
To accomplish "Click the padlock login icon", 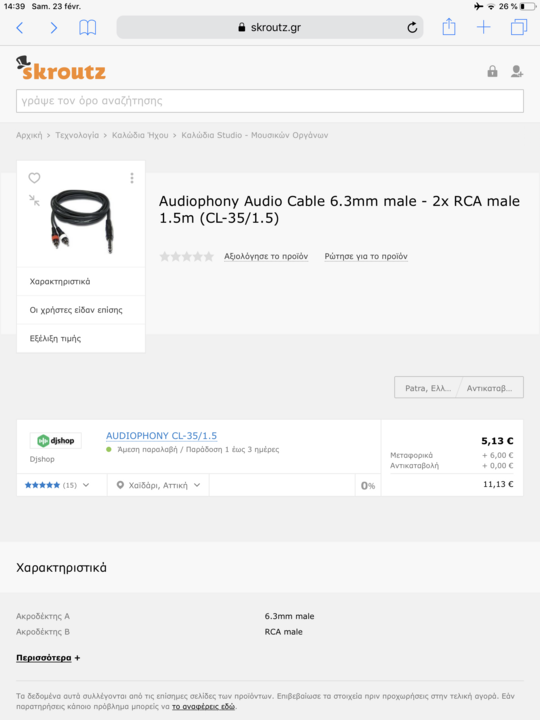I will pos(492,71).
